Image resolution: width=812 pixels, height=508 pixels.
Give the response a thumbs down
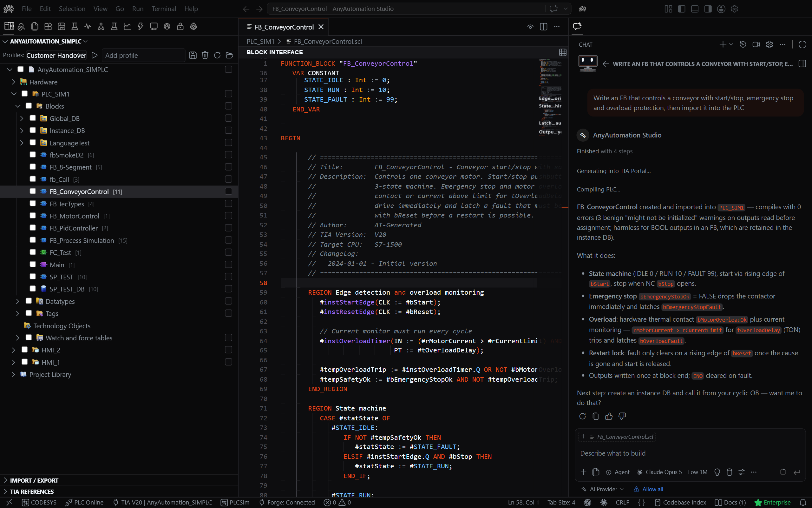point(622,416)
